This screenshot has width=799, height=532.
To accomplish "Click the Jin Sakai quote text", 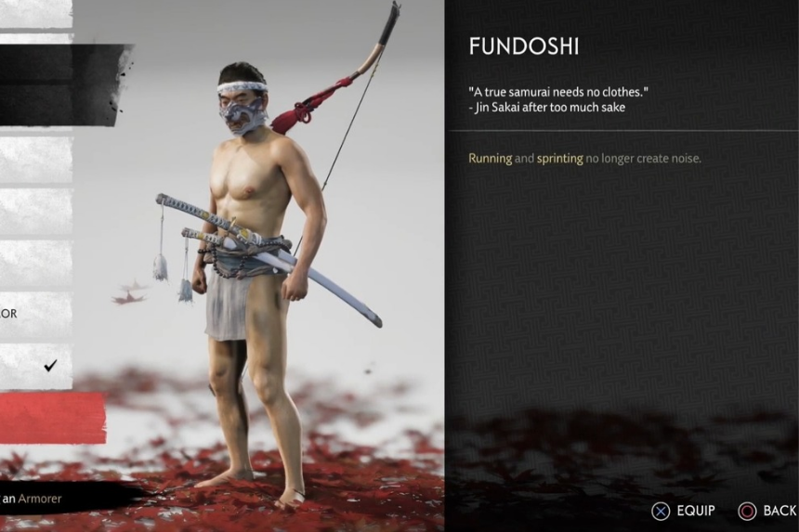I will click(558, 99).
